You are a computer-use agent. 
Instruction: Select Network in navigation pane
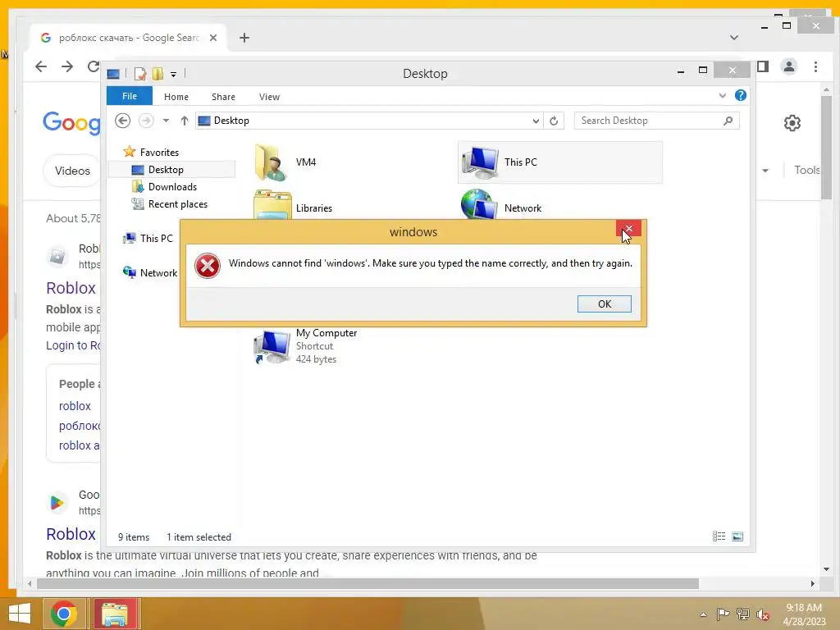pos(158,272)
